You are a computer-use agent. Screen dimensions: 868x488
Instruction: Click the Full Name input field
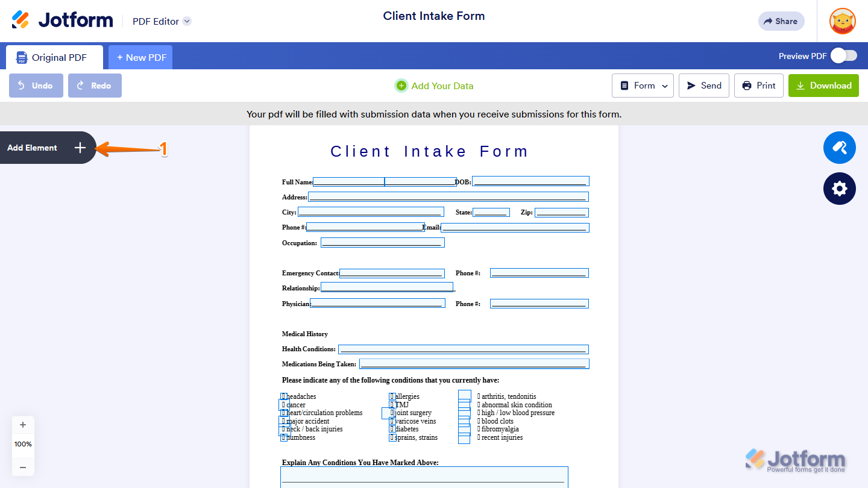tap(348, 181)
